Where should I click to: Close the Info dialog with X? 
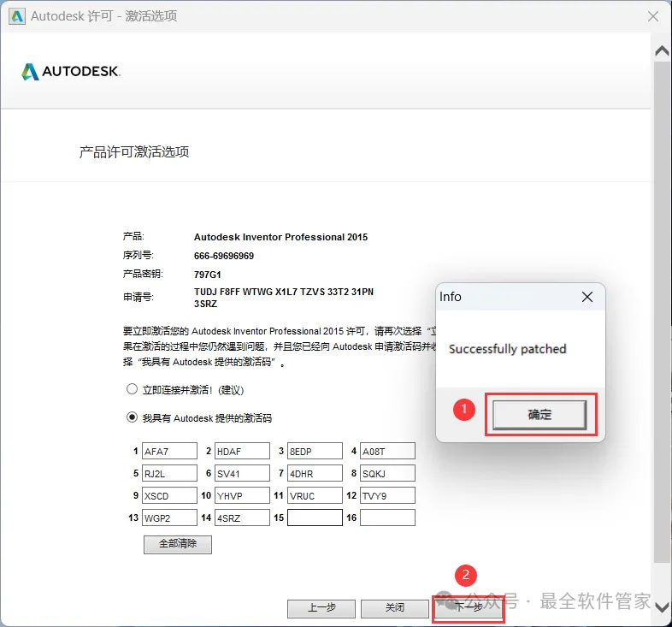587,297
